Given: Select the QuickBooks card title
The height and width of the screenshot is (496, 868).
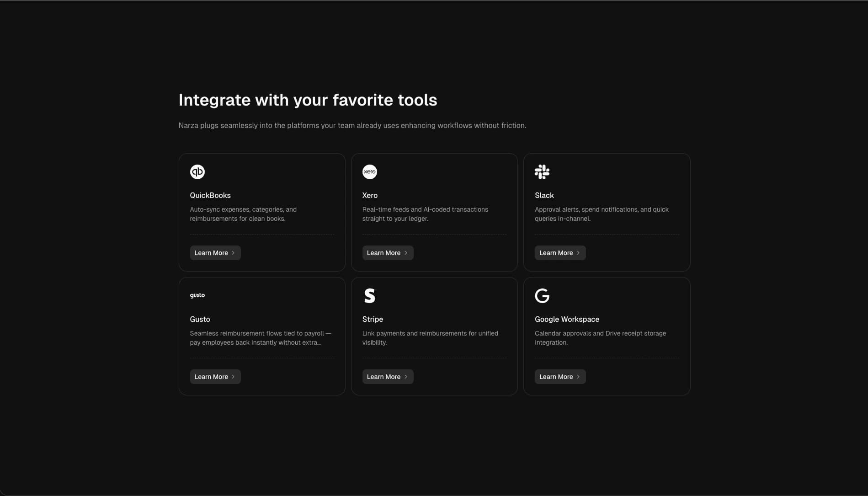Looking at the screenshot, I should (210, 195).
